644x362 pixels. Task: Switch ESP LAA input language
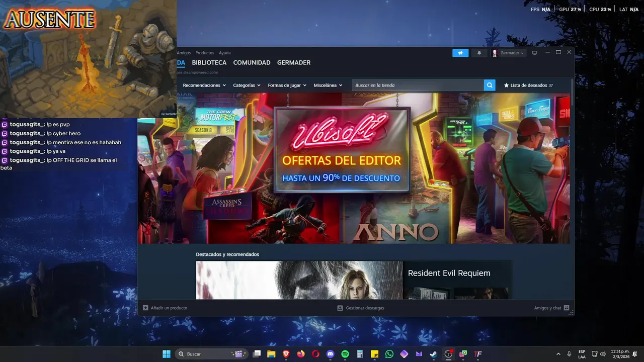click(582, 354)
